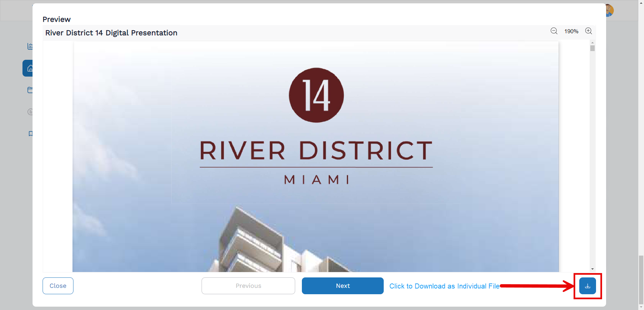644x310 pixels.
Task: Open the messages sidebar icon
Action: pos(30,112)
